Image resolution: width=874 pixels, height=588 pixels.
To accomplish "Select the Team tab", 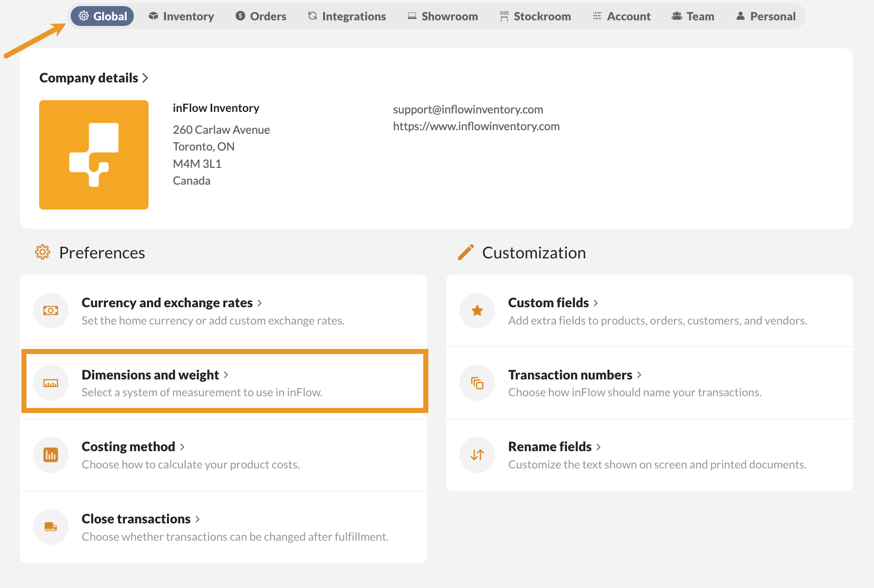I will pos(693,16).
